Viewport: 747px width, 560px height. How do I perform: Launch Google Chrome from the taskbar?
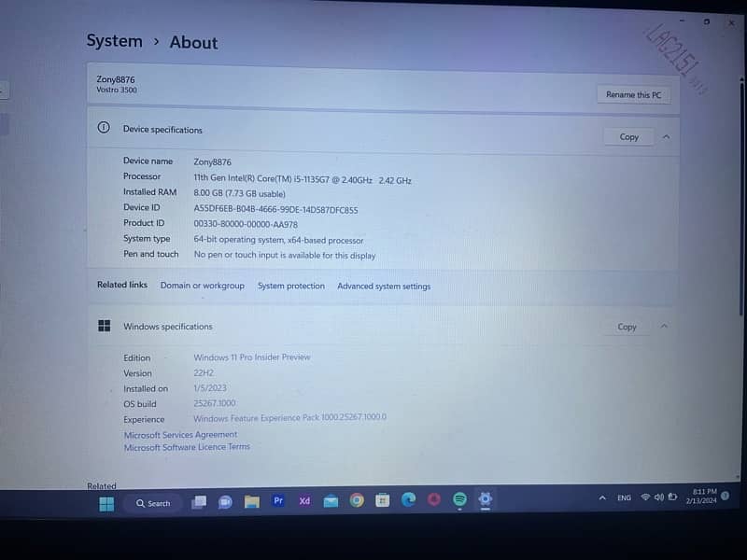coord(357,501)
